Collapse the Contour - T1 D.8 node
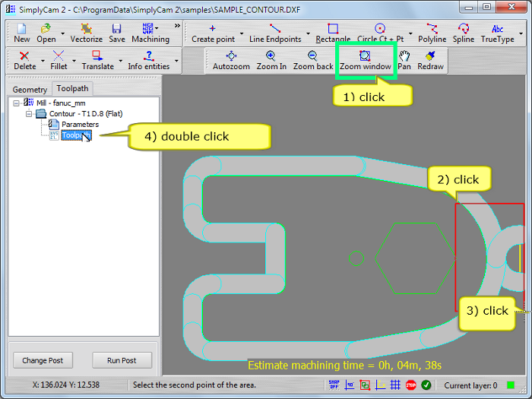 point(30,114)
